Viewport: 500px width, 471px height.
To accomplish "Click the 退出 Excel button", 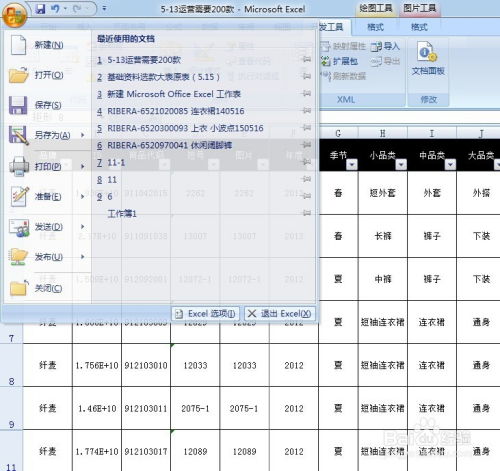I will (x=280, y=314).
